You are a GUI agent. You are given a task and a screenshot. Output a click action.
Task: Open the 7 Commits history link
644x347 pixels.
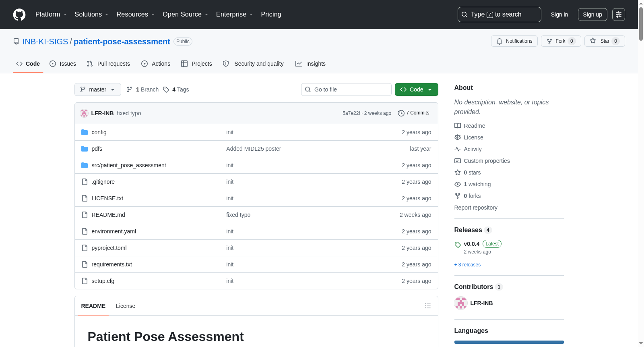(x=414, y=113)
